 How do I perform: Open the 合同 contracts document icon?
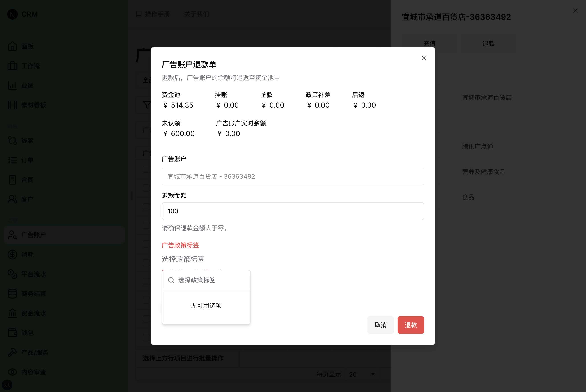(x=12, y=180)
